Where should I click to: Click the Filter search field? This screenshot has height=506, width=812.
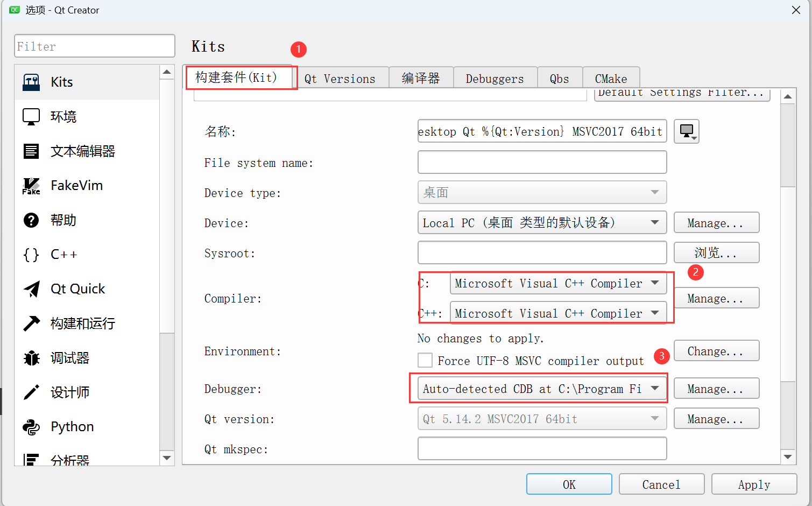(95, 46)
